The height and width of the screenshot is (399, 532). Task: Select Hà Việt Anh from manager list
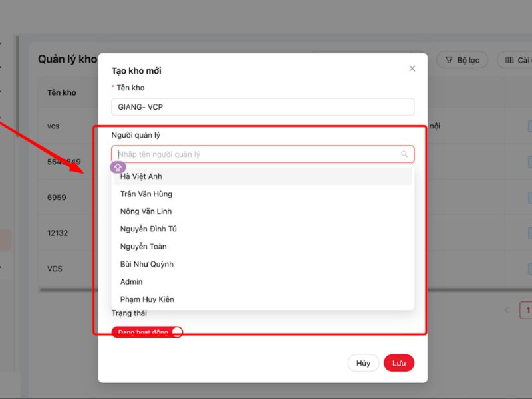click(141, 176)
